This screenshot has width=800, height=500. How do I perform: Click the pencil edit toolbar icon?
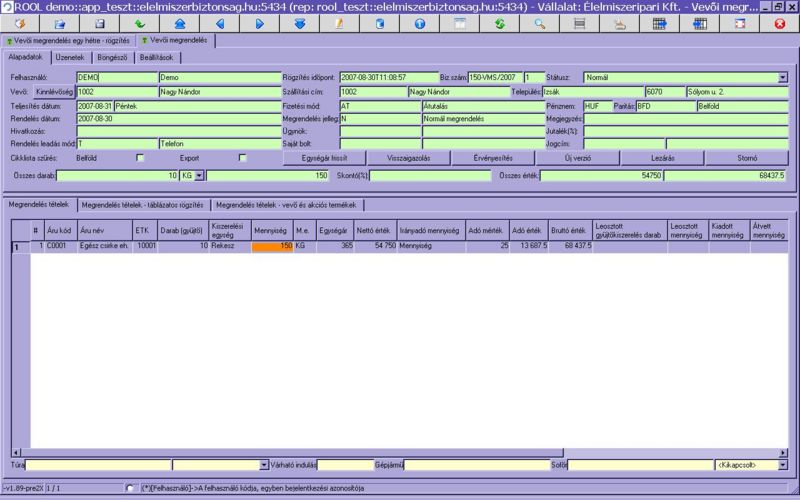pos(339,22)
